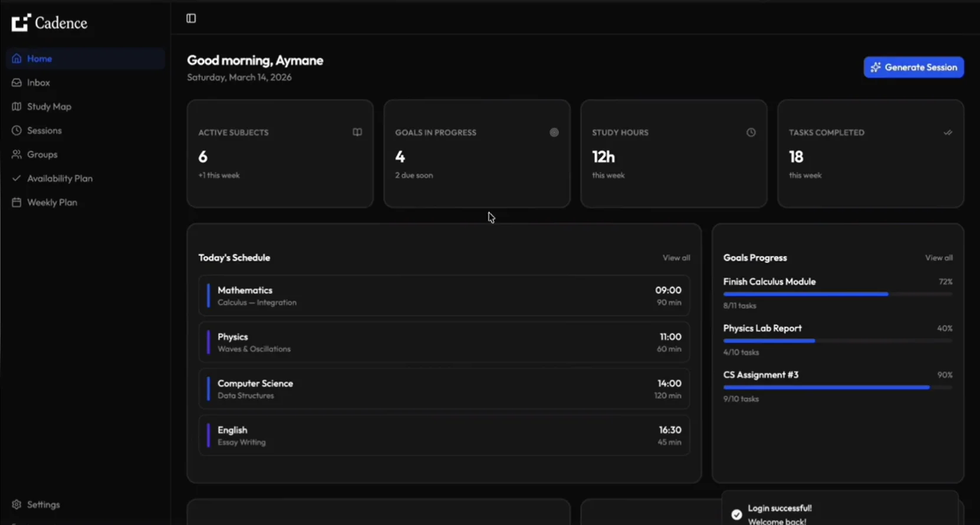The width and height of the screenshot is (980, 525).
Task: Toggle the sidebar collapse icon
Action: (x=191, y=18)
